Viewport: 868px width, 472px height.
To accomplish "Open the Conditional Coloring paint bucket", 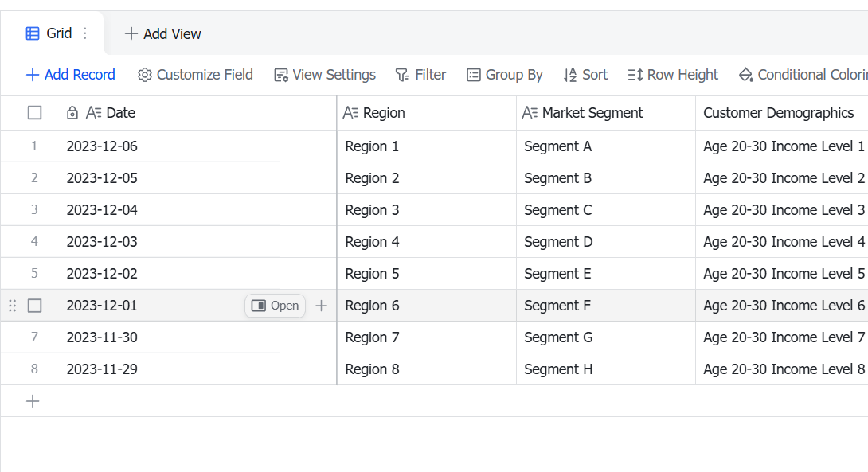I will [745, 75].
